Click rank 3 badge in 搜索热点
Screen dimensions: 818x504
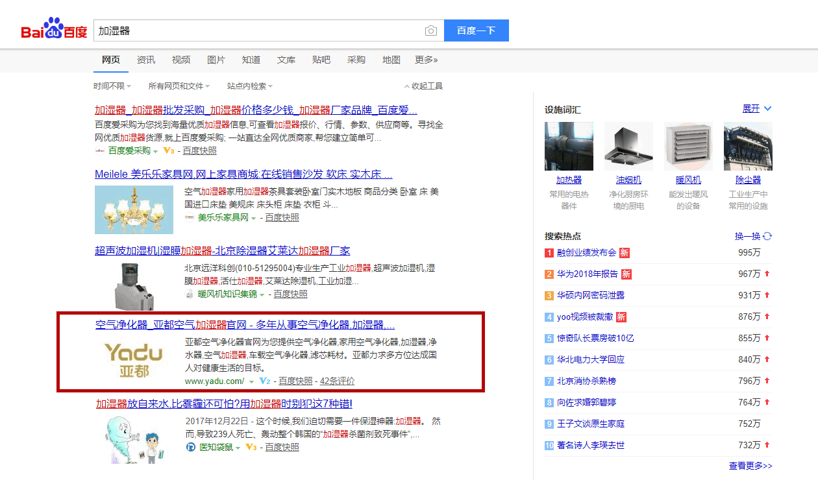click(549, 295)
